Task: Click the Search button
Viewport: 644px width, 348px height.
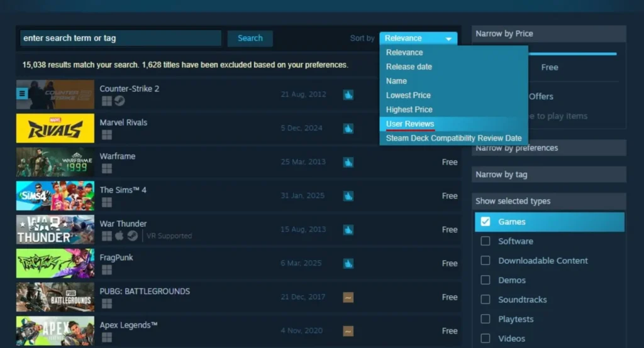Action: click(250, 38)
